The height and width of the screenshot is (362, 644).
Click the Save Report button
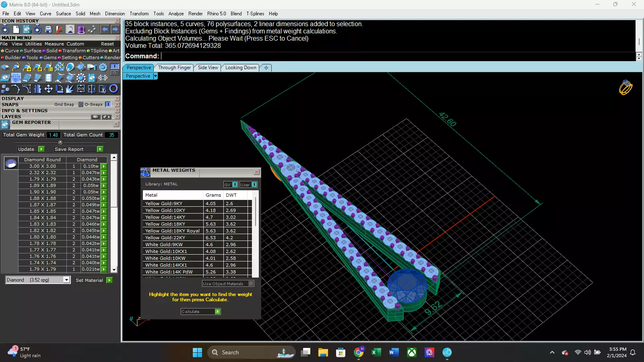(78, 149)
